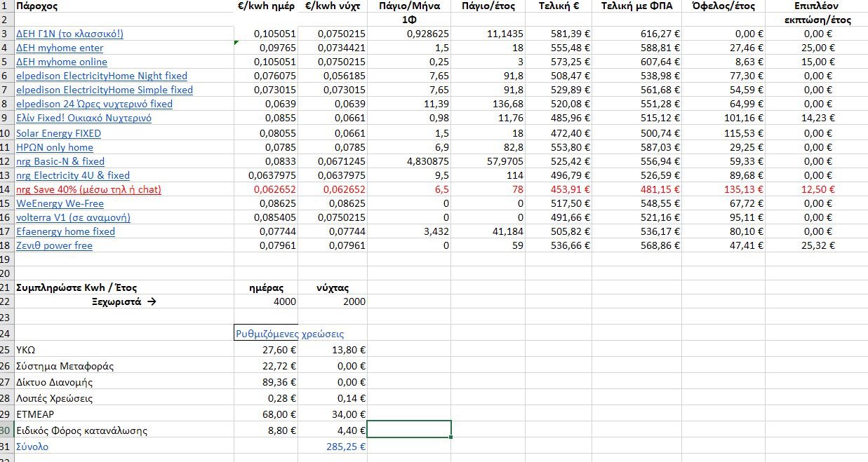Select the 1Φ sub-header cell
The image size is (868, 462).
pos(409,20)
